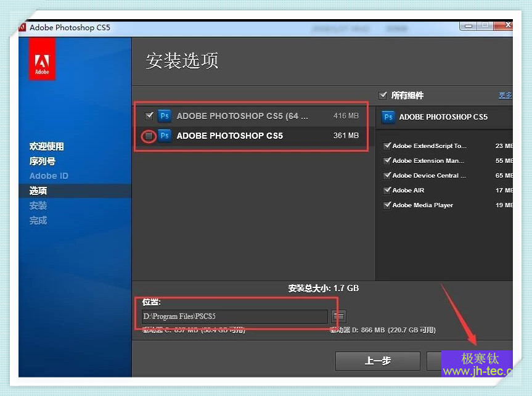
Task: Uncheck Adobe Device Central component
Action: pos(387,176)
